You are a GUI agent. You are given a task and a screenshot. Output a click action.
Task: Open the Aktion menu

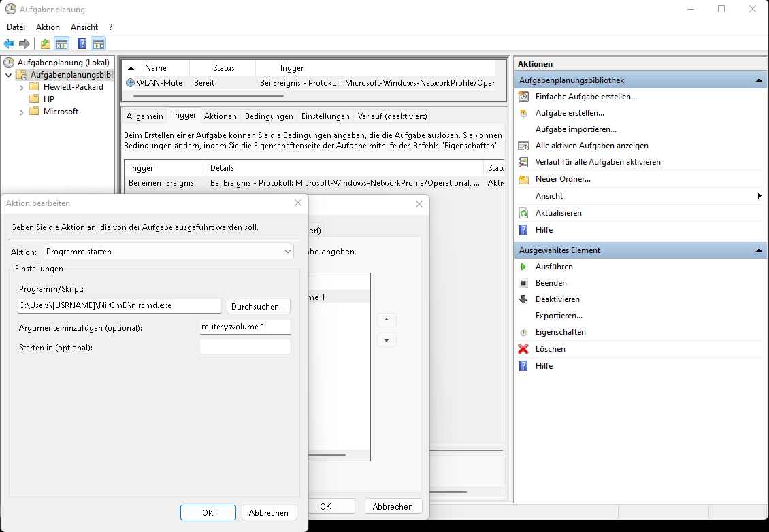48,27
